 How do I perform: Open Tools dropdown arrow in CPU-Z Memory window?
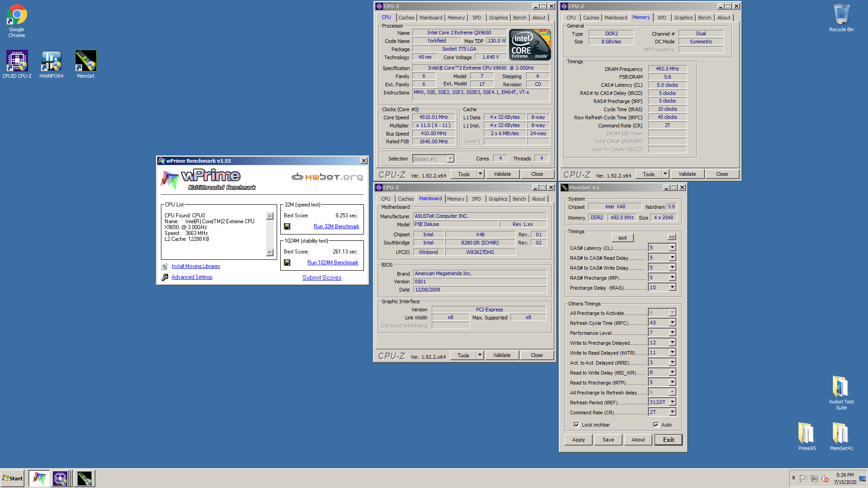pyautogui.click(x=665, y=174)
